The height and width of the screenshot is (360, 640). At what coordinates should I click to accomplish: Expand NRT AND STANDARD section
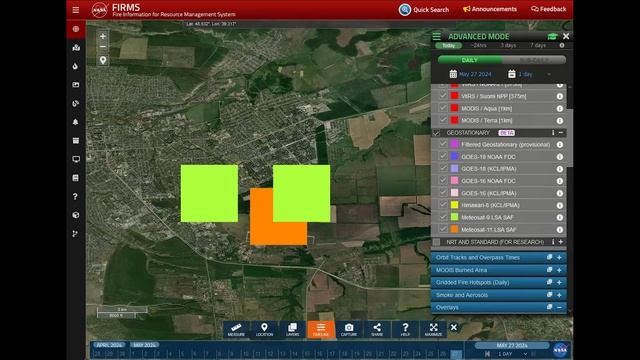tap(561, 242)
